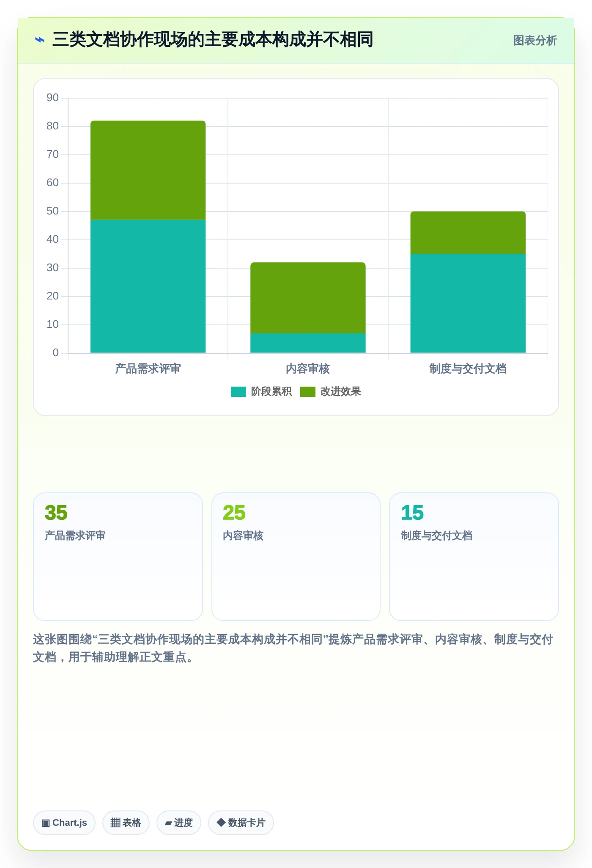This screenshot has width=592, height=868.
Task: Click the 内容审核 caption in the 25 card
Action: click(x=243, y=536)
